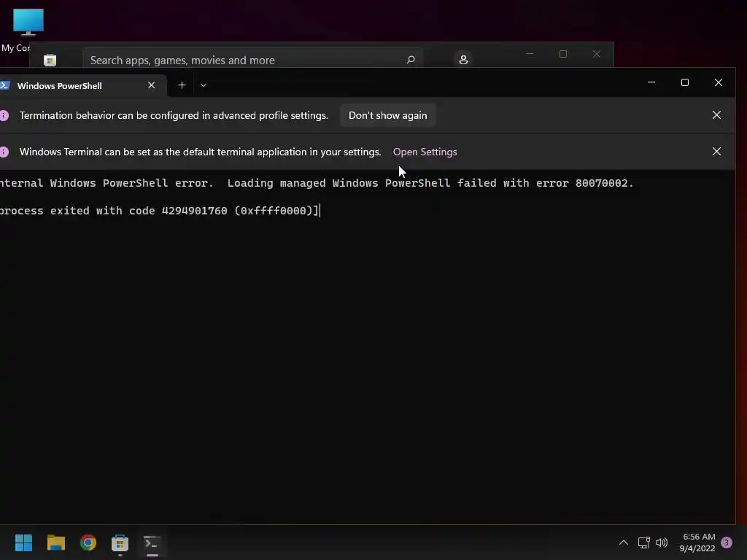Click Windows Terminal taskbar icon
This screenshot has height=560, width=747.
click(x=152, y=542)
